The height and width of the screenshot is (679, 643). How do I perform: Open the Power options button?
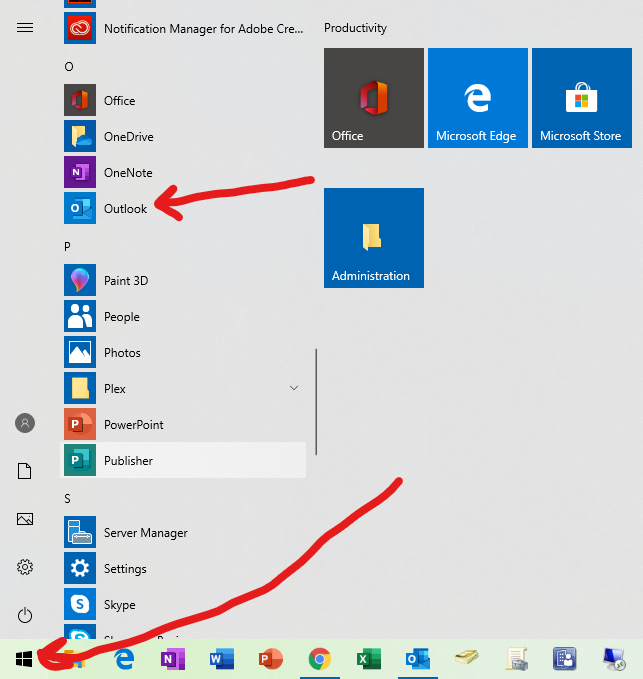[x=25, y=615]
